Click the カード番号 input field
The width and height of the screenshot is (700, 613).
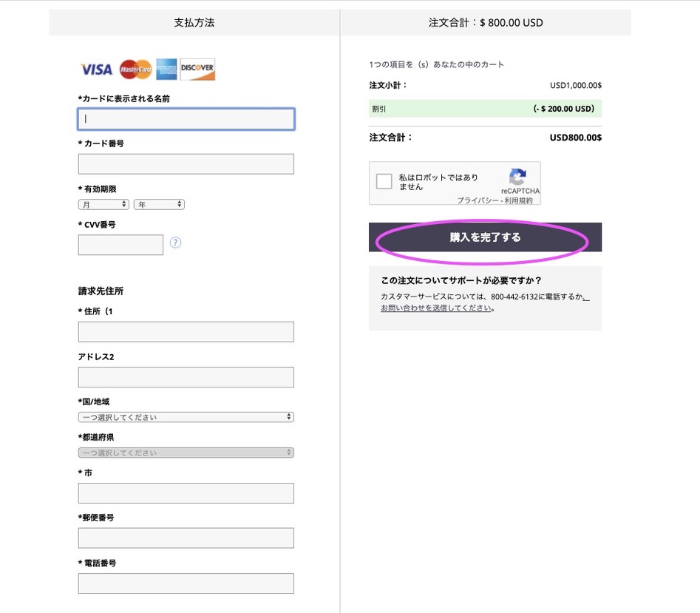[x=186, y=164]
